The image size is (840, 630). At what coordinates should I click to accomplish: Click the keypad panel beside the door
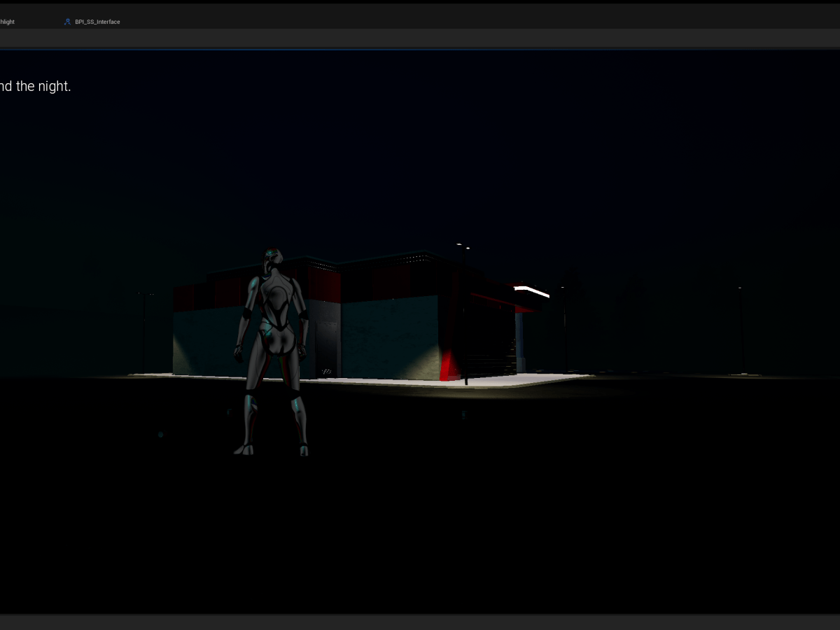click(x=326, y=371)
